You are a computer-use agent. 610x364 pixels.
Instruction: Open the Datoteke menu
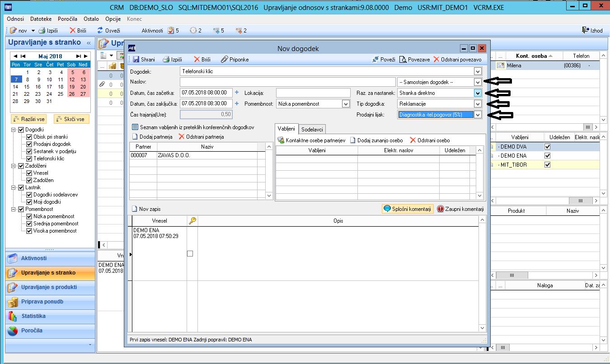click(41, 19)
